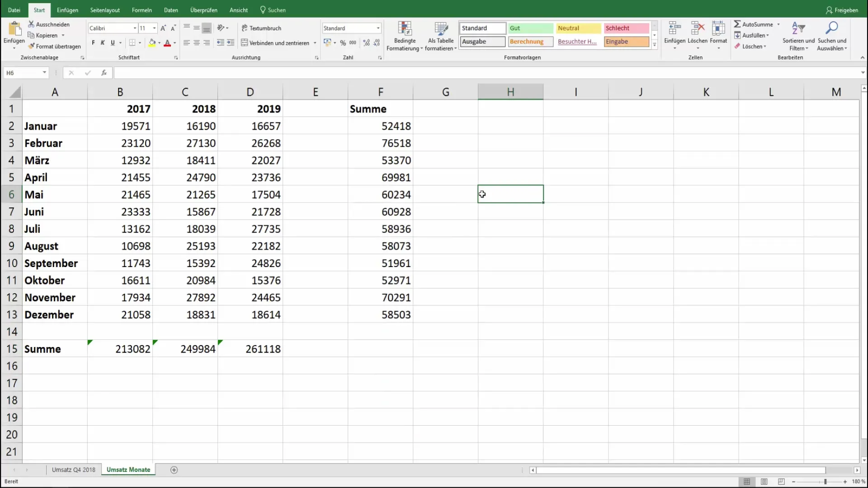Switch to the Formeln ribbon tab
Screen dimensions: 868x488
(x=142, y=10)
